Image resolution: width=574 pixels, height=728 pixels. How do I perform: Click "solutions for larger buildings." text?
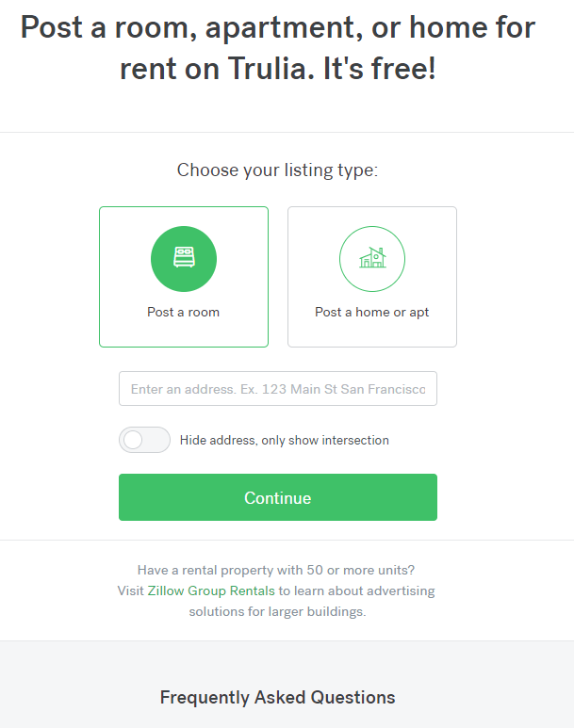point(277,611)
